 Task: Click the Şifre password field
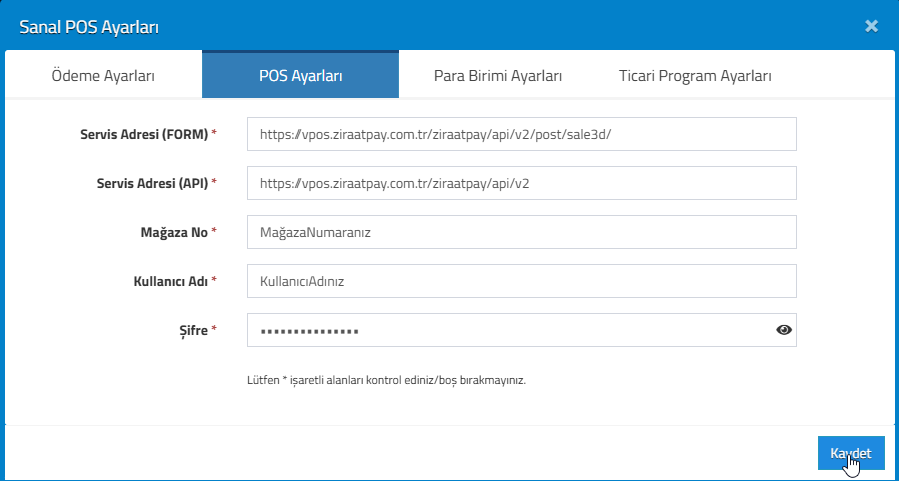click(522, 330)
